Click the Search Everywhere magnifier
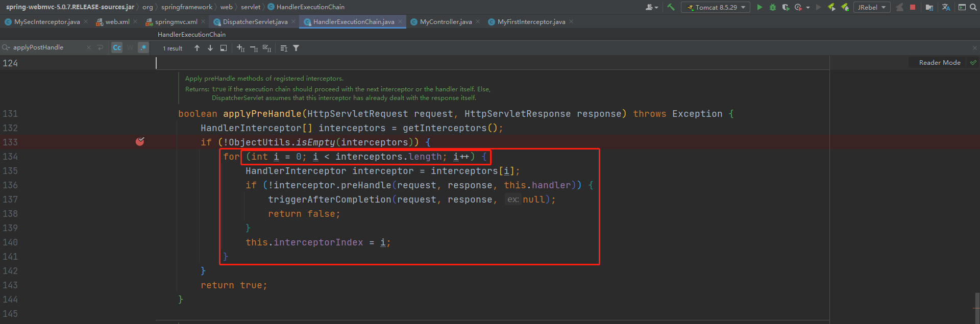 click(x=973, y=7)
